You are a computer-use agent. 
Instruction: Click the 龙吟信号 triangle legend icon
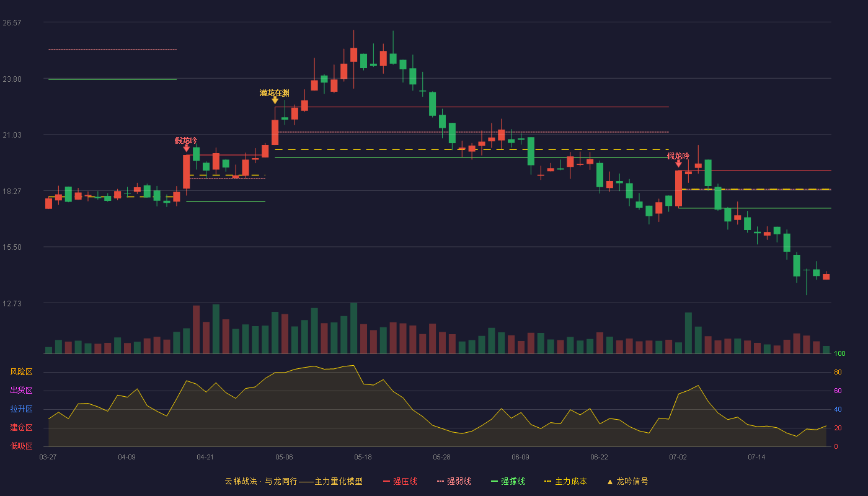[x=609, y=482]
